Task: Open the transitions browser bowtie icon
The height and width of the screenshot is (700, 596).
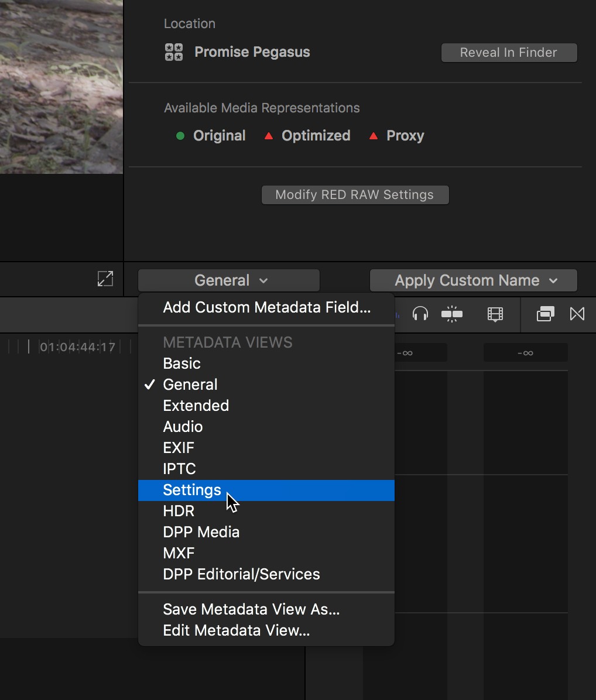Action: (577, 314)
